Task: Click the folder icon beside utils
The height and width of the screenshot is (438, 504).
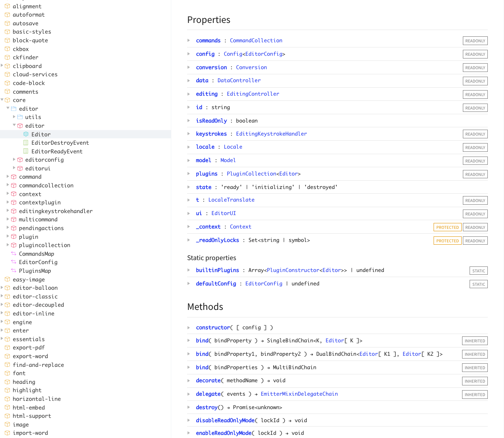Action: coord(20,117)
